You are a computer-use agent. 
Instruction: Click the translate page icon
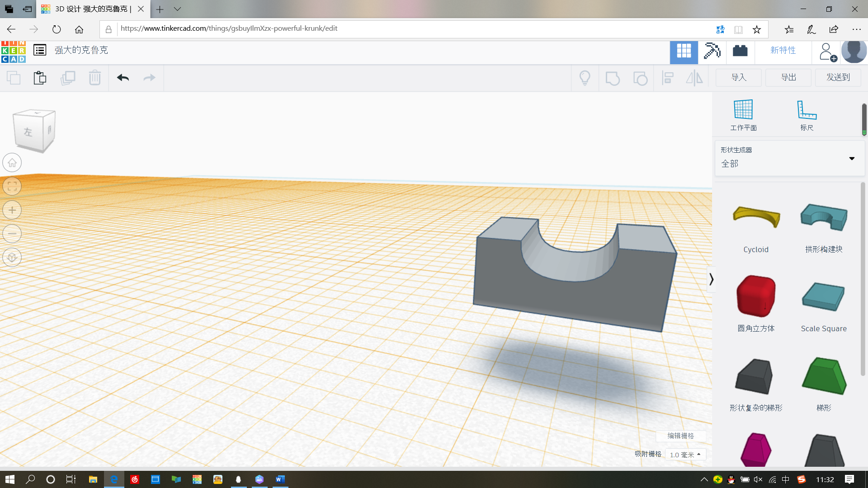pos(720,30)
